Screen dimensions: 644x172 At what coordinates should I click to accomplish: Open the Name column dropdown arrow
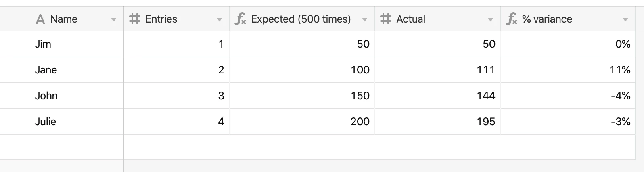[x=114, y=19]
